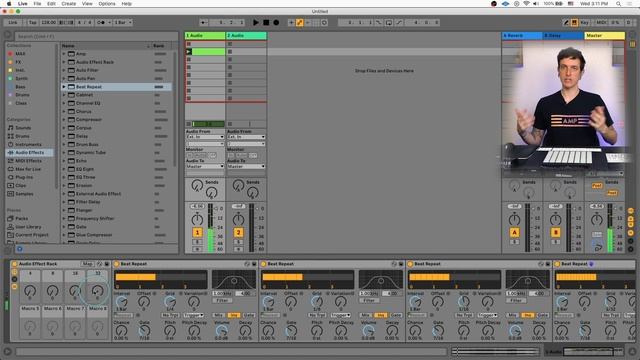
Task: Toggle Audio Effect Rack device on/off
Action: pos(14,264)
